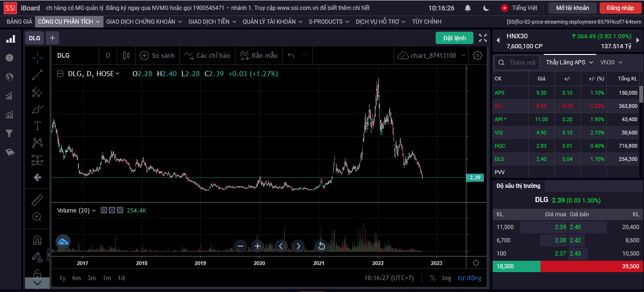Redo the last chart action

(304, 55)
